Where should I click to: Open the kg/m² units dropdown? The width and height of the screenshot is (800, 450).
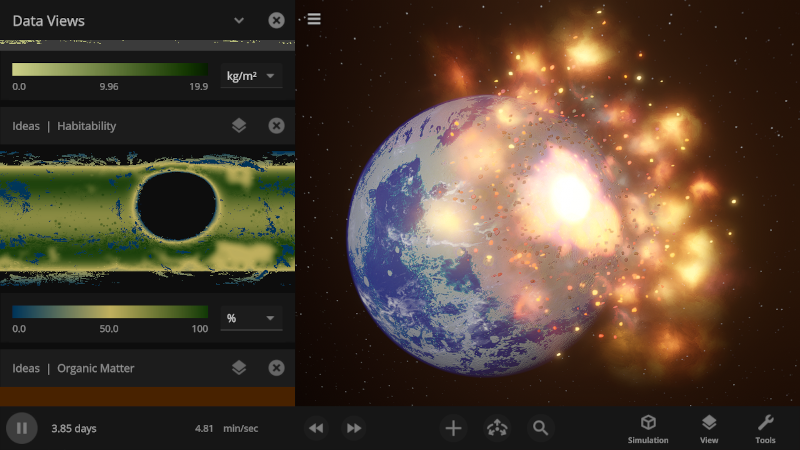tap(251, 75)
